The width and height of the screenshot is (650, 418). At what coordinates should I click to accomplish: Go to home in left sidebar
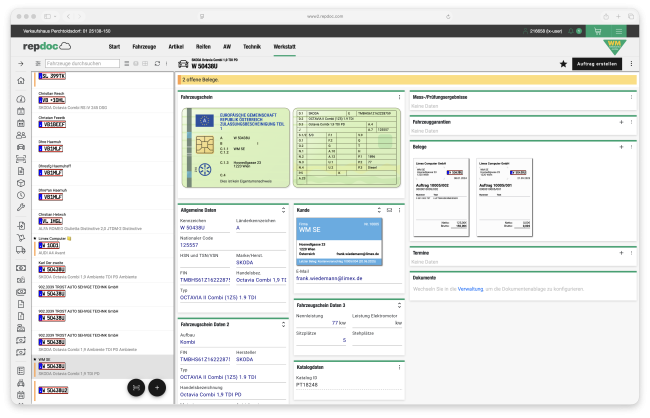[x=21, y=81]
